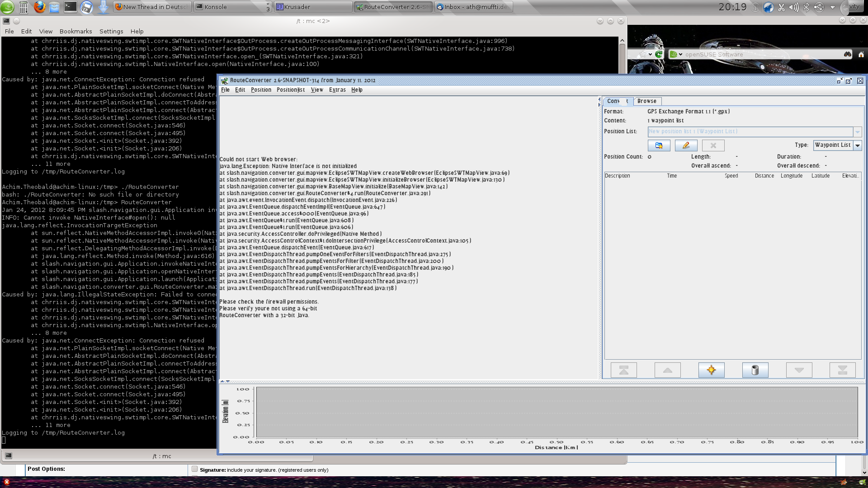Open the Extras menu in RouteConverter

pyautogui.click(x=337, y=90)
